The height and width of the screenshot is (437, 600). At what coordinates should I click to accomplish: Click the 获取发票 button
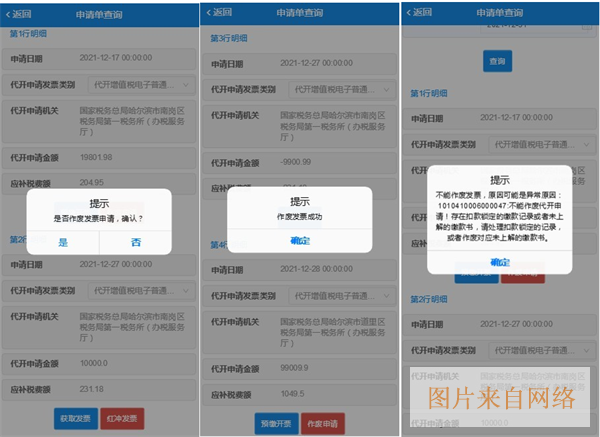tap(75, 418)
